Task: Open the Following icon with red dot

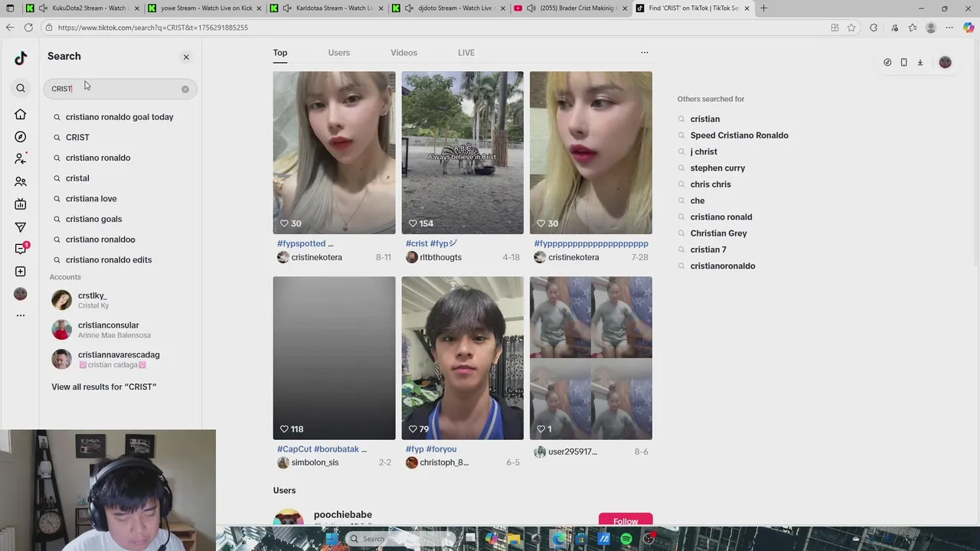Action: pos(21,158)
